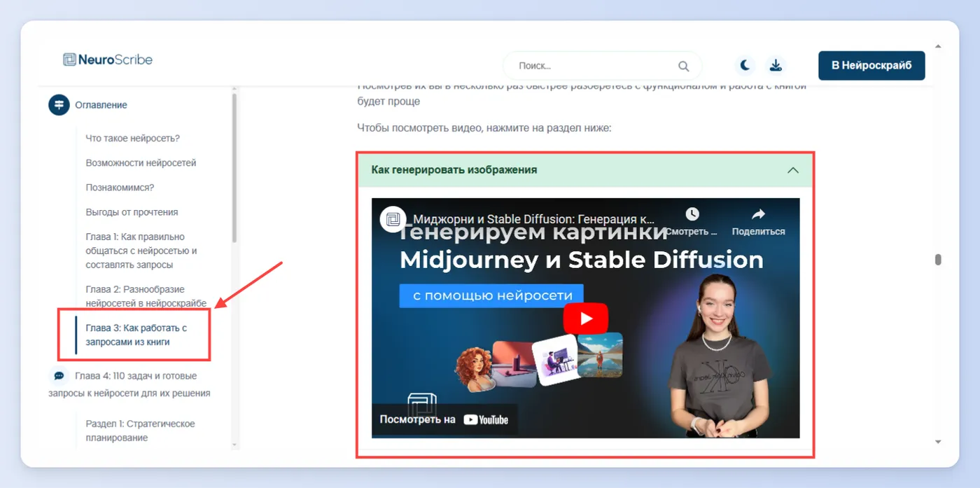Viewport: 980px width, 488px height.
Task: Open Глава 2: Разнообразие нейросетей
Action: tap(146, 296)
